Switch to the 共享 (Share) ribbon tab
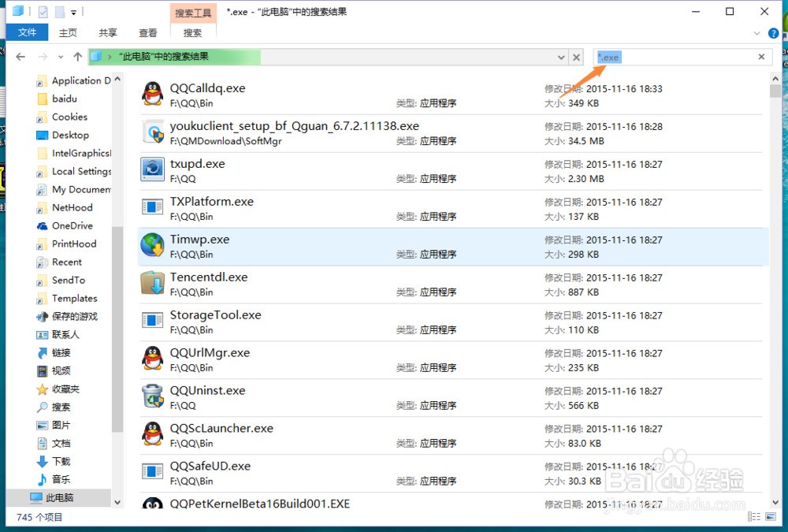The width and height of the screenshot is (788, 532). pyautogui.click(x=107, y=32)
